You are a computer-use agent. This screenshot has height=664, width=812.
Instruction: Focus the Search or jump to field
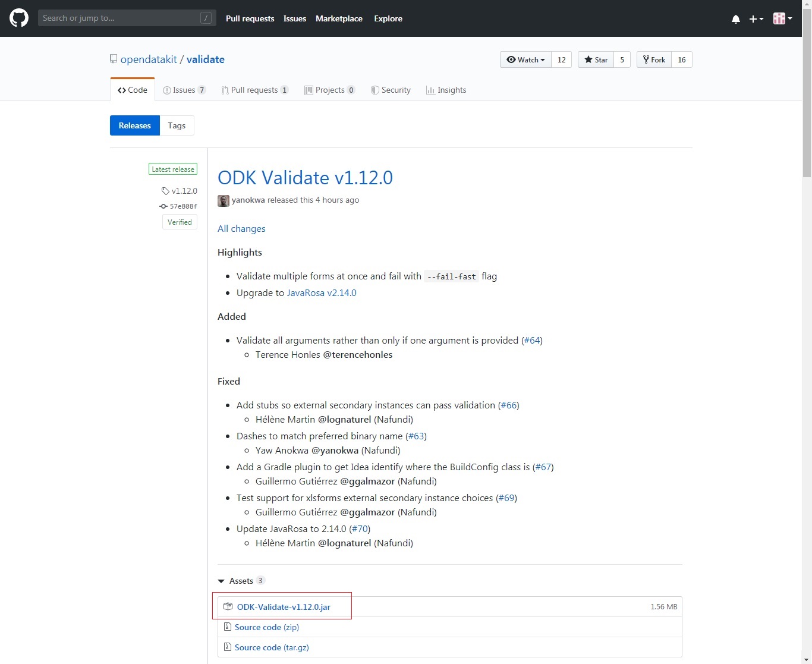[x=127, y=18]
